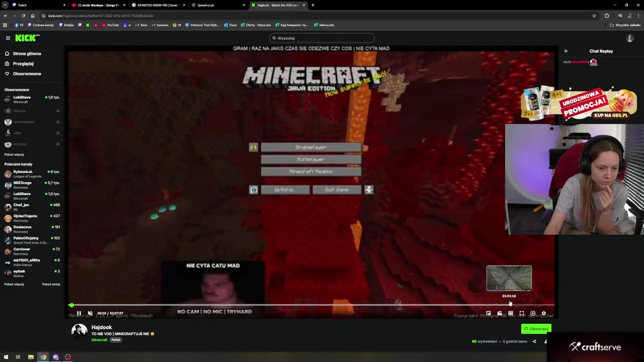
Task: Open the Windows Start menu
Action: tap(6, 357)
